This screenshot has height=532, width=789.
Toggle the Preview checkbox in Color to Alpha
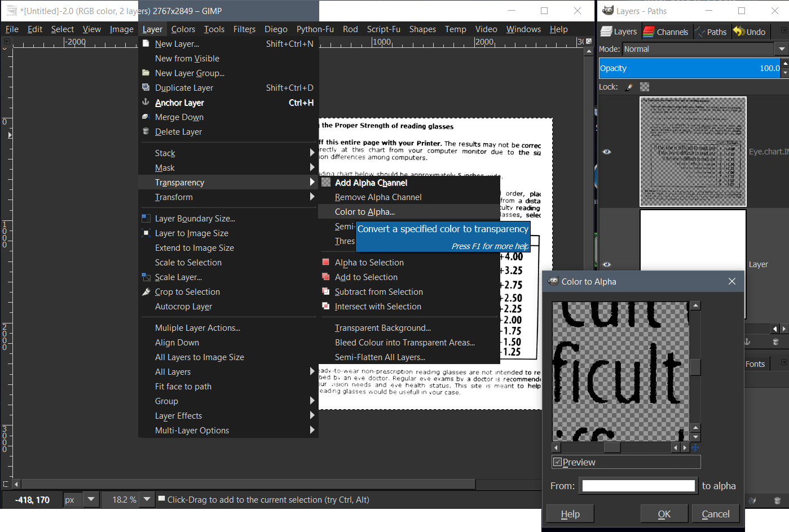[x=557, y=462]
